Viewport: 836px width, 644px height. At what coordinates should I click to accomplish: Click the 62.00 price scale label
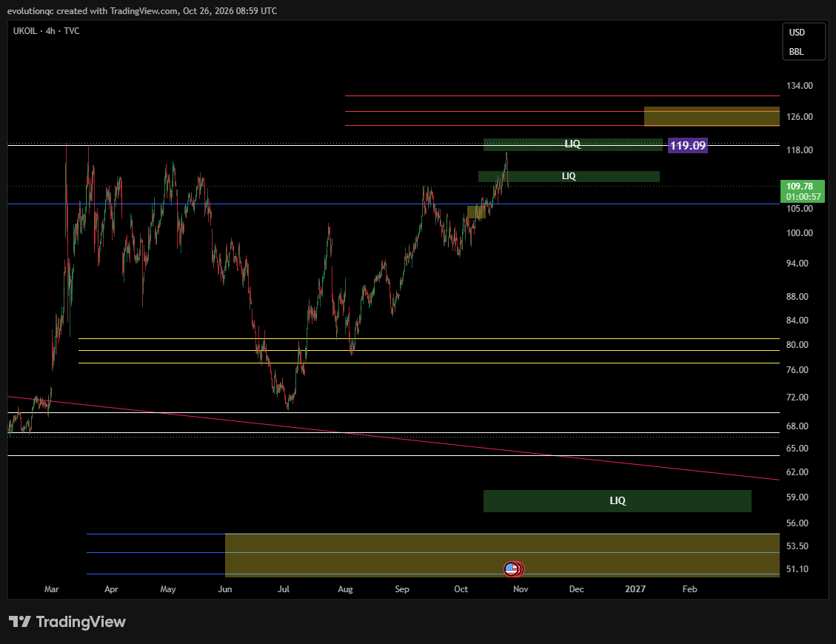tap(797, 472)
